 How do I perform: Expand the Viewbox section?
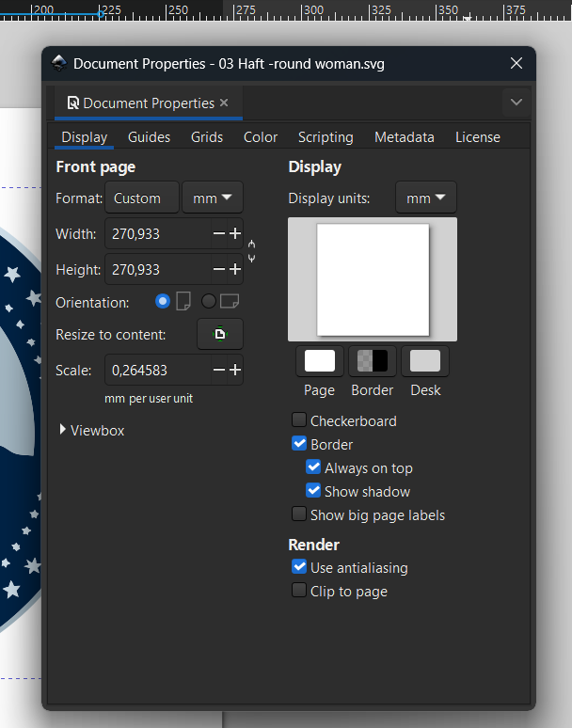point(92,431)
